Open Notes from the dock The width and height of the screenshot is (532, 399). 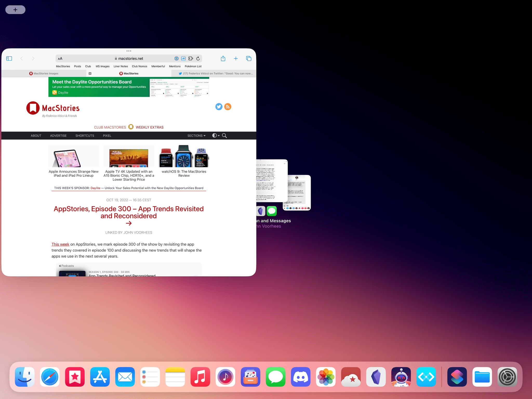click(175, 377)
